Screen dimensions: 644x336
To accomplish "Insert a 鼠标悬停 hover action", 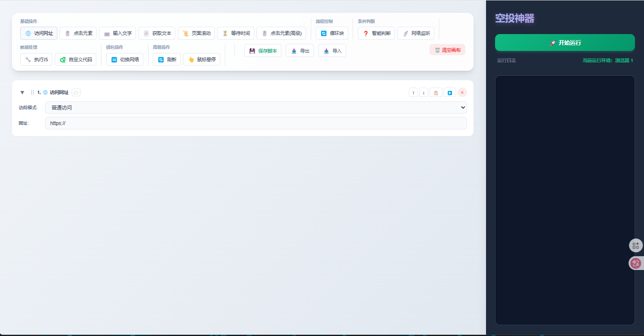I will tap(202, 60).
